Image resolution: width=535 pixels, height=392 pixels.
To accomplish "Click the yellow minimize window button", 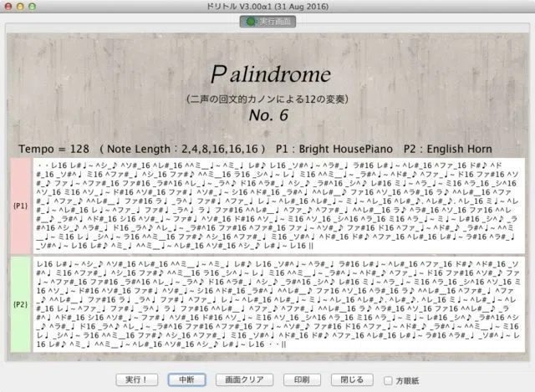I will click(20, 6).
